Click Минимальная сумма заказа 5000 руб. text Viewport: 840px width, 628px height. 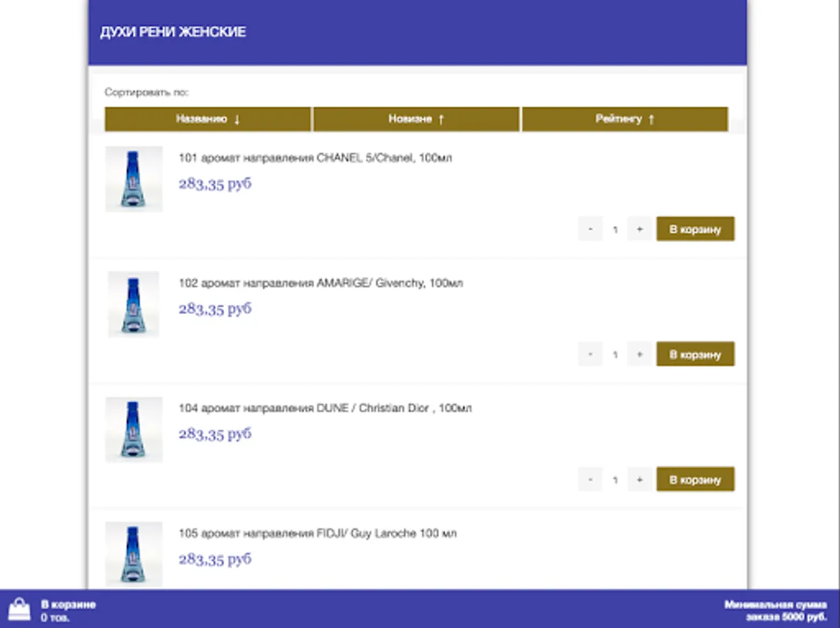tap(775, 611)
